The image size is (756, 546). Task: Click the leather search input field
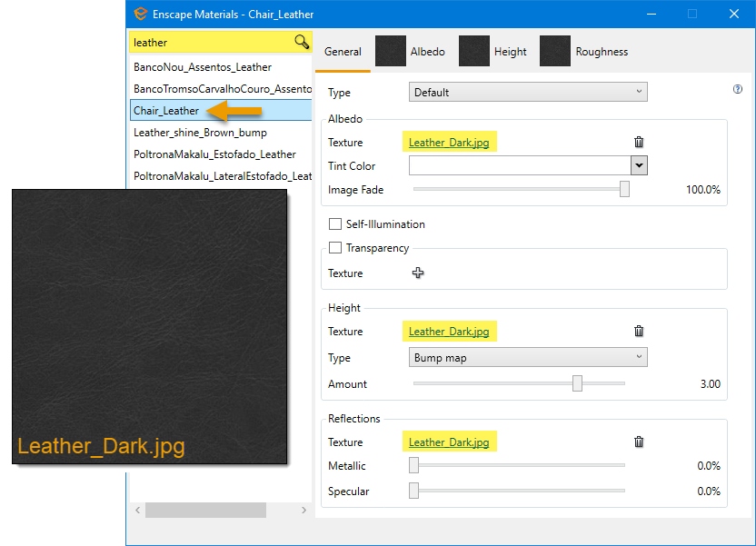(x=209, y=43)
